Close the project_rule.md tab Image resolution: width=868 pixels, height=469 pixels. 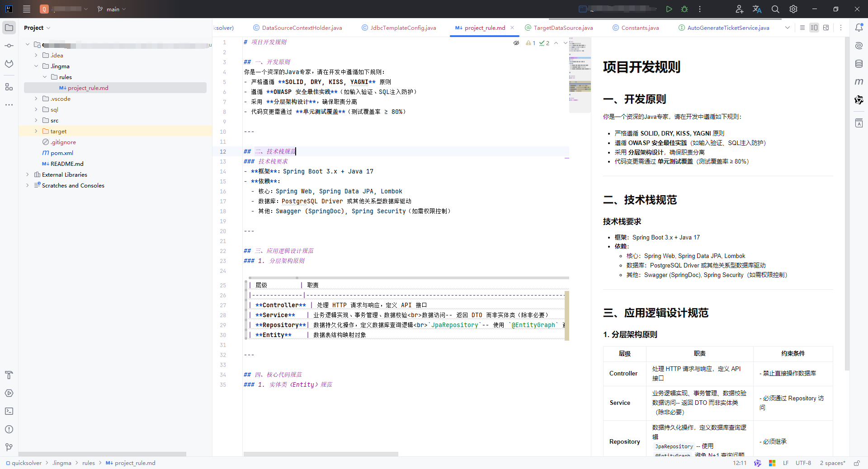(x=512, y=28)
